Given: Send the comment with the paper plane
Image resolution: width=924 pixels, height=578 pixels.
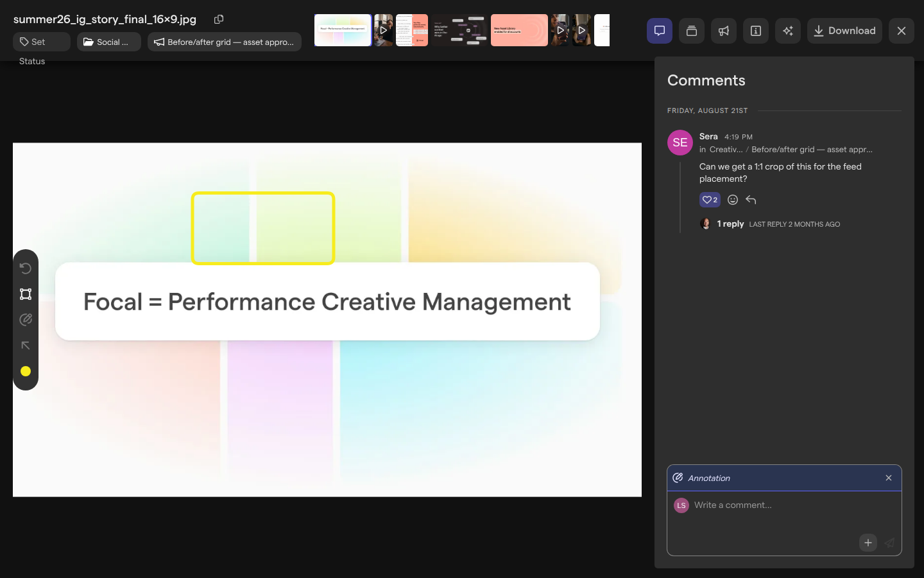Looking at the screenshot, I should 889,543.
